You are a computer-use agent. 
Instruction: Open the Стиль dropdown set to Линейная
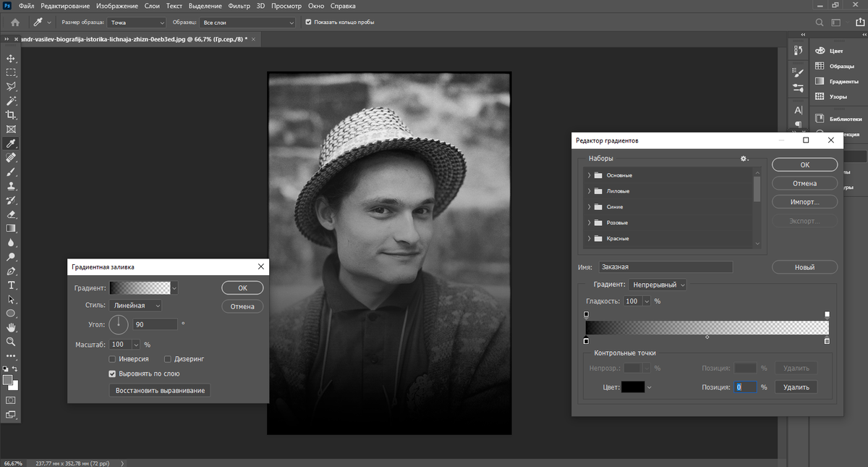[135, 306]
